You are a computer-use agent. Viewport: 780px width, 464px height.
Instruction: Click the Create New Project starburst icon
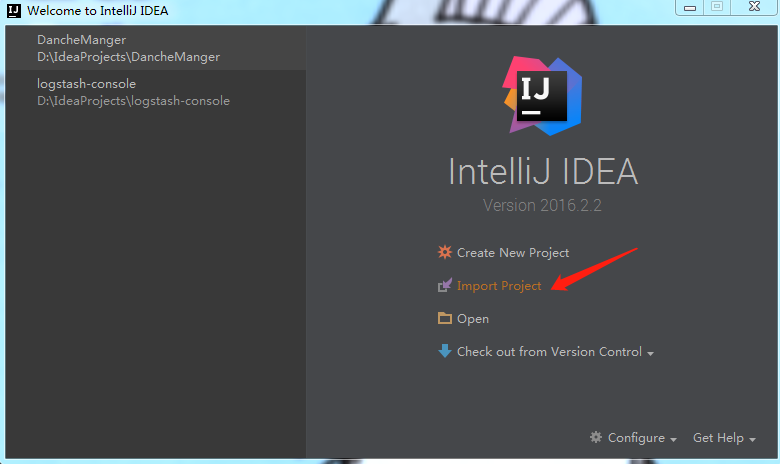445,252
